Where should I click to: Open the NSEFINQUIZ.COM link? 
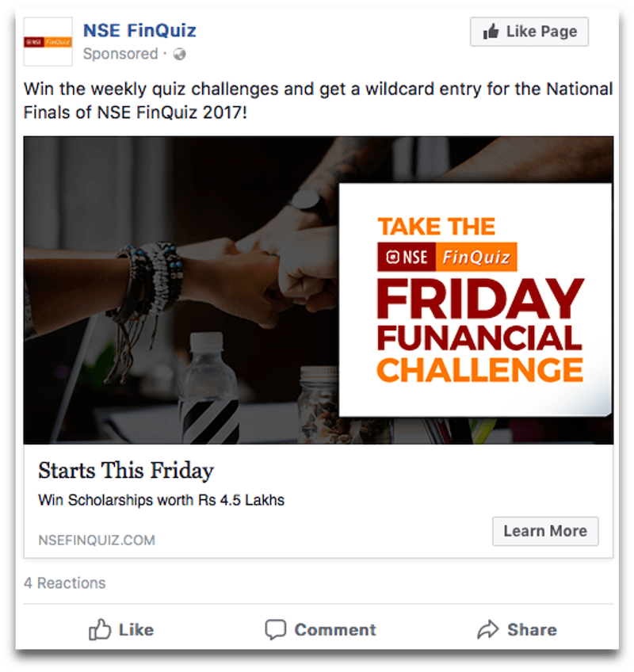click(x=97, y=540)
